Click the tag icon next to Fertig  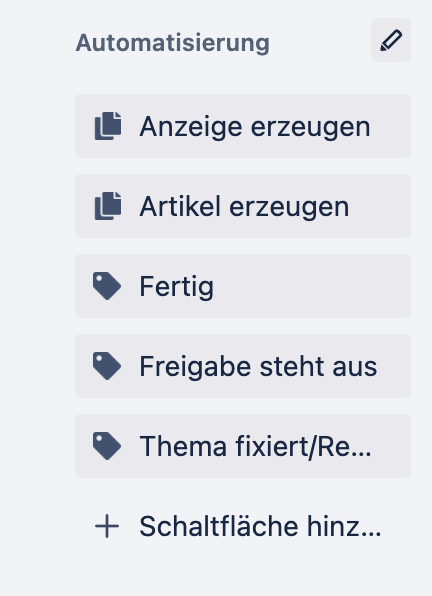107,286
